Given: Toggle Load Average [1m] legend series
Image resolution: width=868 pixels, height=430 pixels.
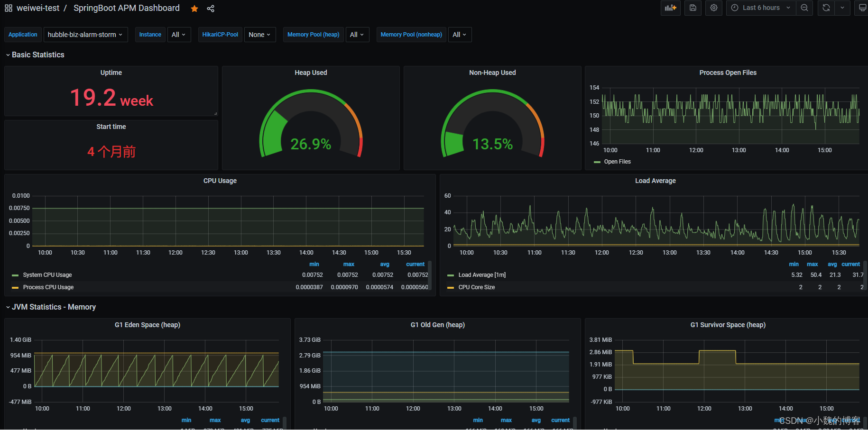Looking at the screenshot, I should [x=482, y=275].
